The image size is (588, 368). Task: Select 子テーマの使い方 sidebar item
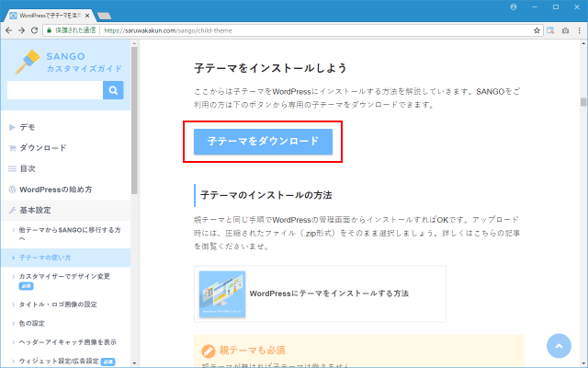[x=65, y=258]
